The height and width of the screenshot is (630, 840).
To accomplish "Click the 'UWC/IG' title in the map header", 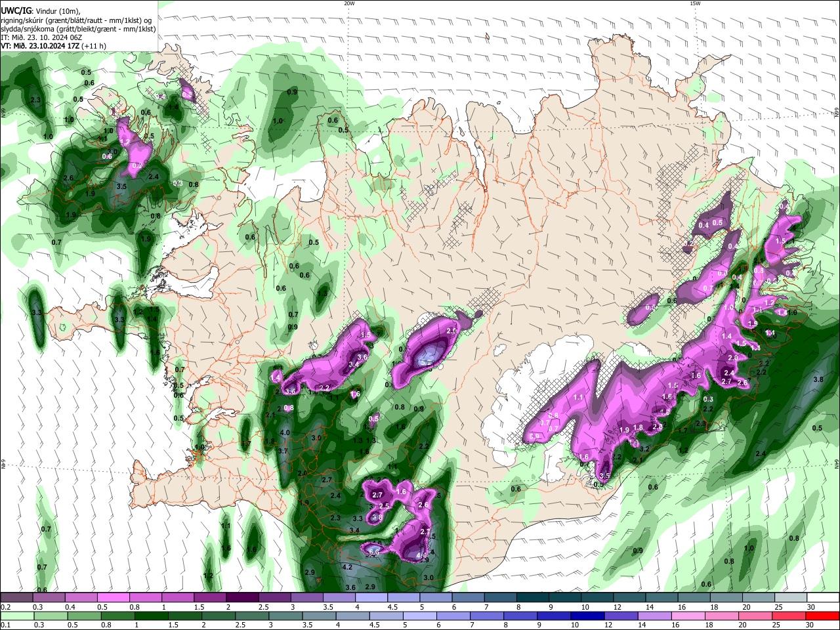I will click(15, 11).
